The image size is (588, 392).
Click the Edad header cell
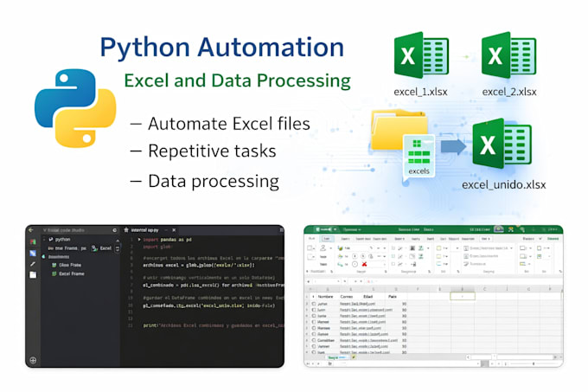[x=367, y=296]
